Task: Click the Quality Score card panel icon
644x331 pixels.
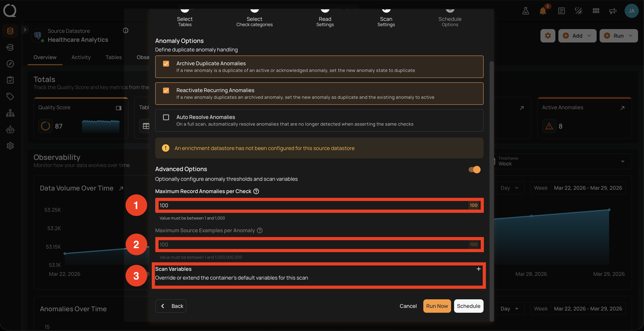Action: [118, 108]
